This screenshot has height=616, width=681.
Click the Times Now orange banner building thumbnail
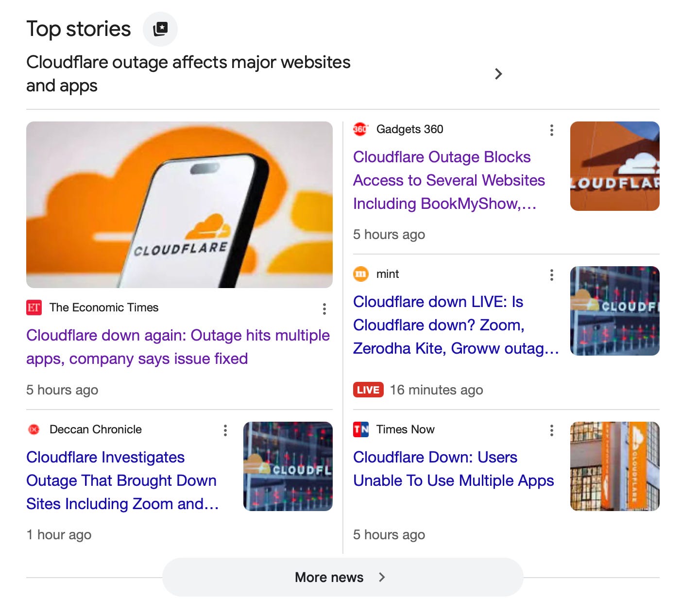[x=615, y=466]
